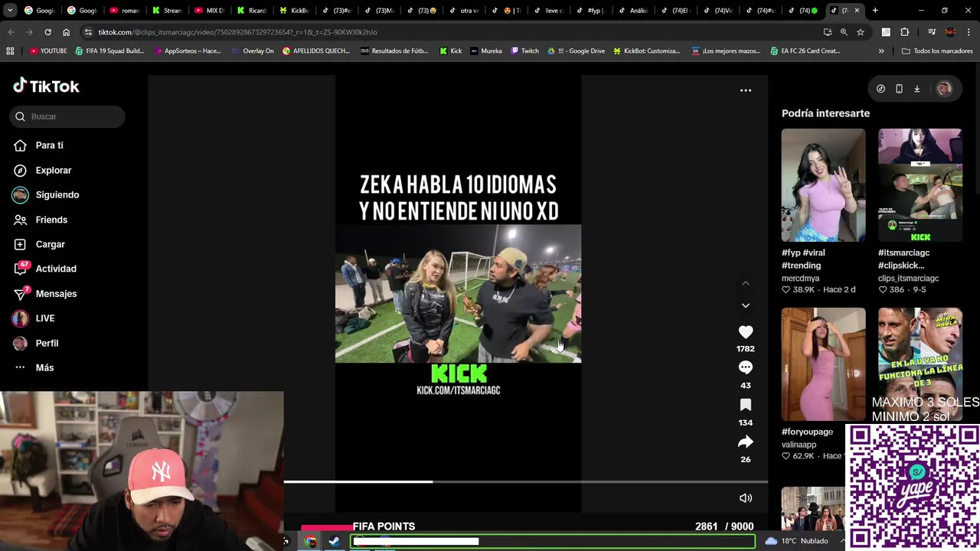Click the coin icon in the top right
This screenshot has height=551, width=980.
[880, 89]
